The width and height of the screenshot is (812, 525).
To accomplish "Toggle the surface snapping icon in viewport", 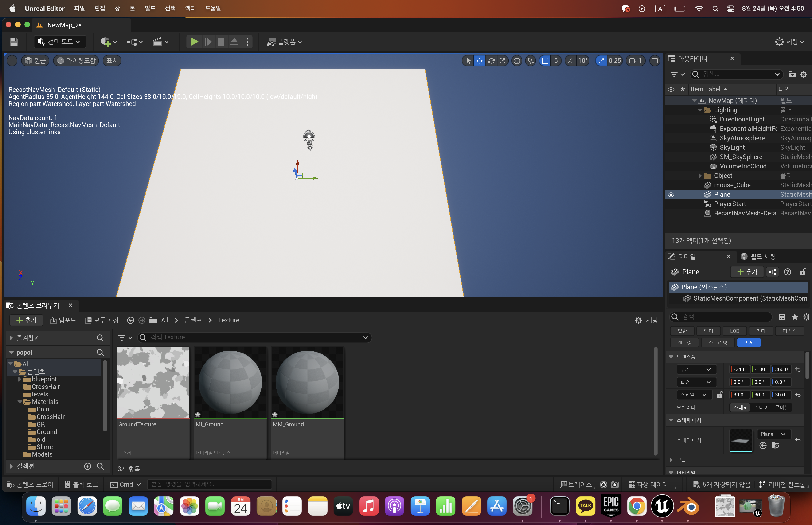I will coord(531,61).
